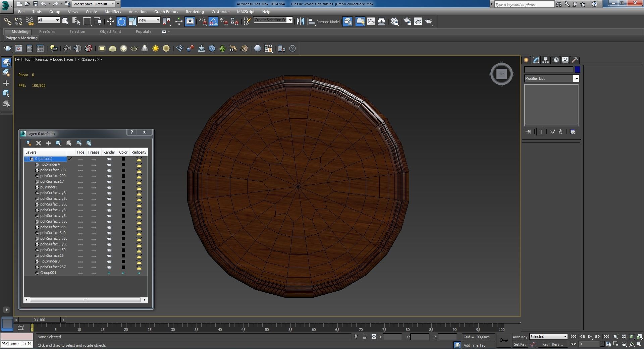Open the Selection Filter 'All' dropdown
Viewport: 644px width, 349px height.
[48, 20]
